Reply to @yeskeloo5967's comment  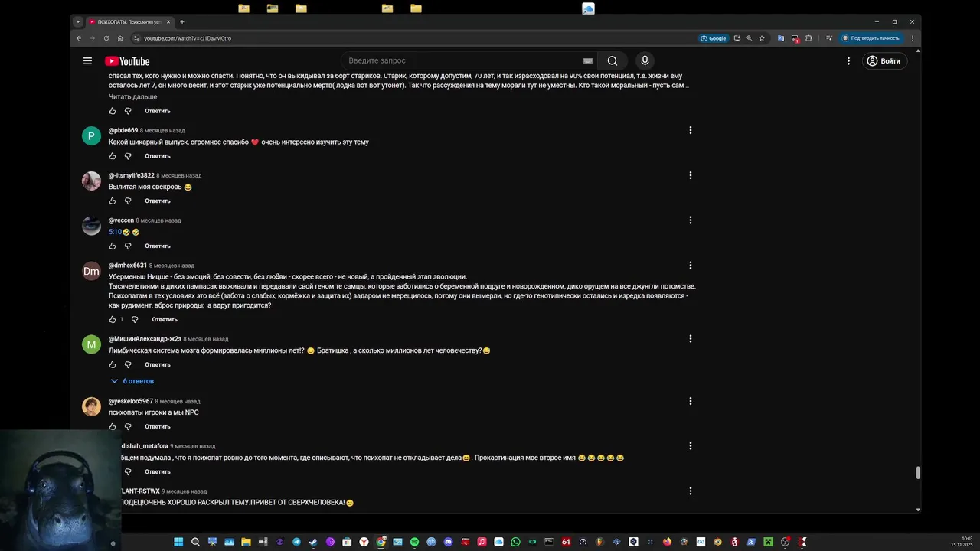click(x=158, y=426)
